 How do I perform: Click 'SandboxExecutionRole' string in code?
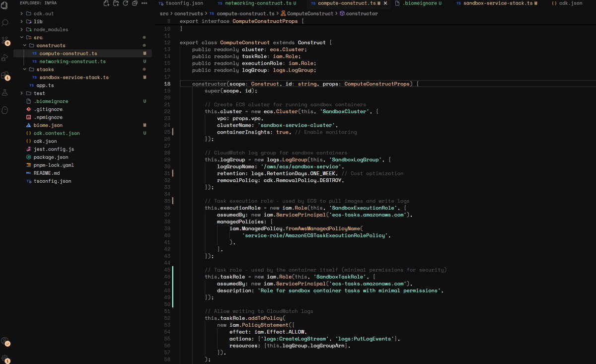(363, 208)
